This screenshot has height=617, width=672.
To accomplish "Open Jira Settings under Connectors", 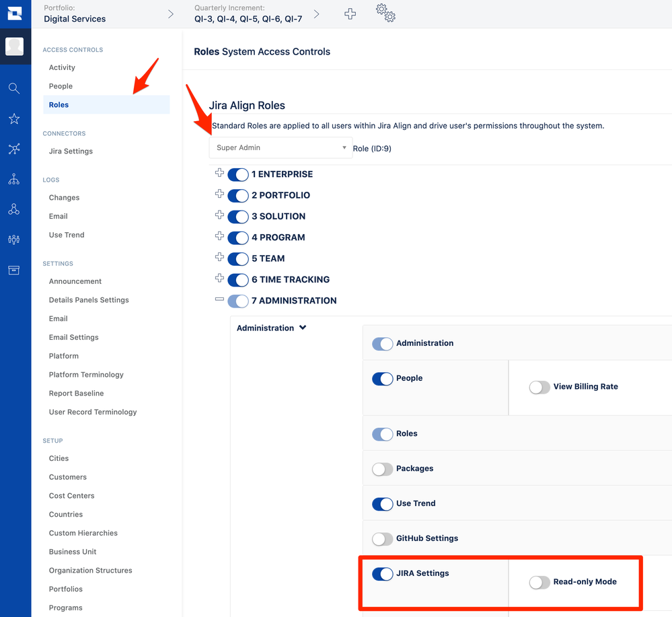I will [x=71, y=151].
